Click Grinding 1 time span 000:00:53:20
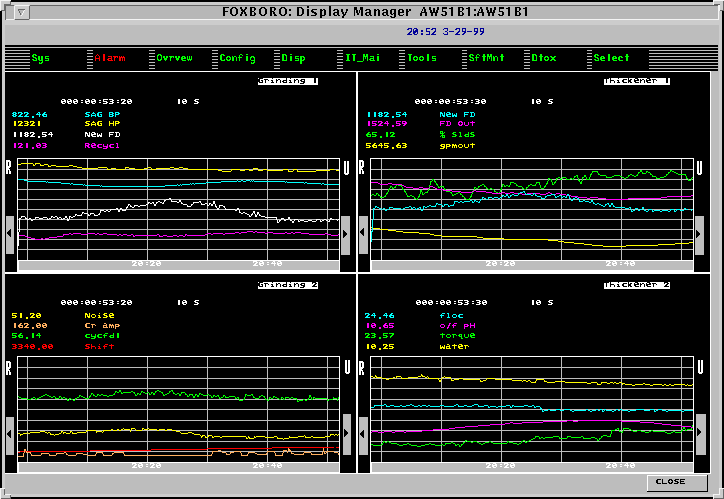Viewport: 724px width, 499px height. pyautogui.click(x=97, y=102)
